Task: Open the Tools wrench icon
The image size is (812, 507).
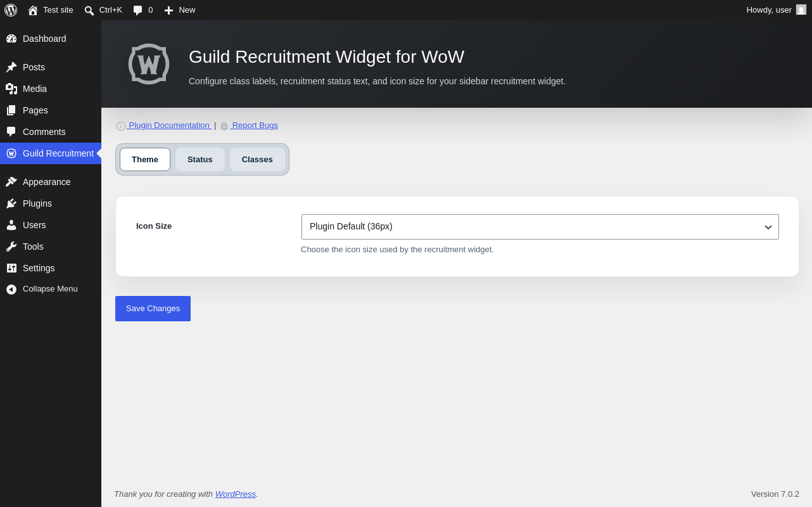Action: coord(11,247)
